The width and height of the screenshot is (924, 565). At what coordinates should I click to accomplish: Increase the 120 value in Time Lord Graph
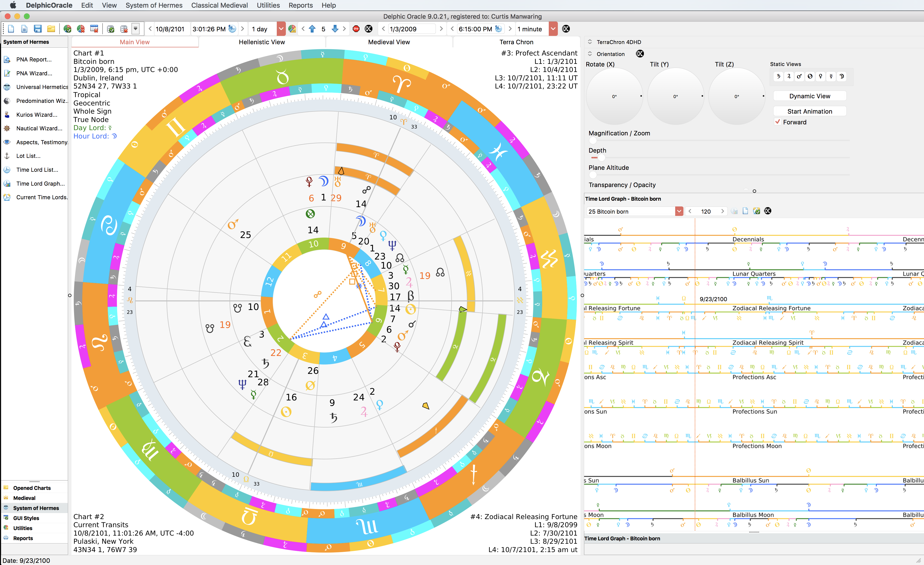click(x=722, y=211)
